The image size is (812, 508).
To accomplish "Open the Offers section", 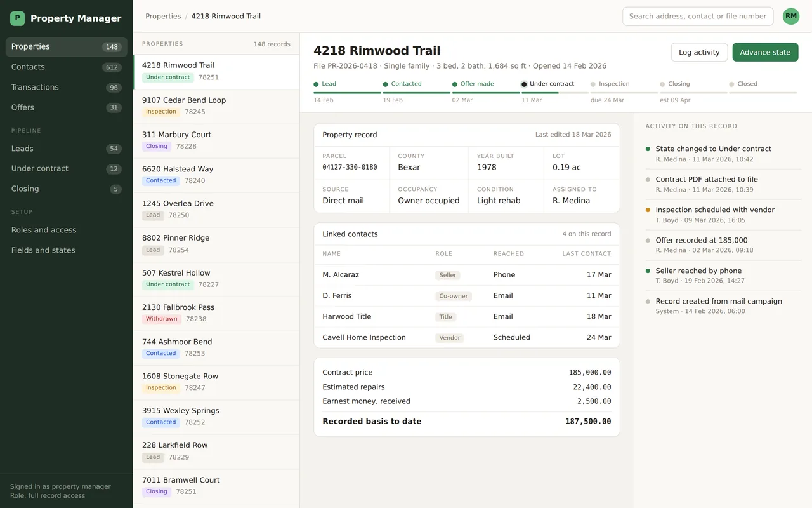I will (x=67, y=108).
